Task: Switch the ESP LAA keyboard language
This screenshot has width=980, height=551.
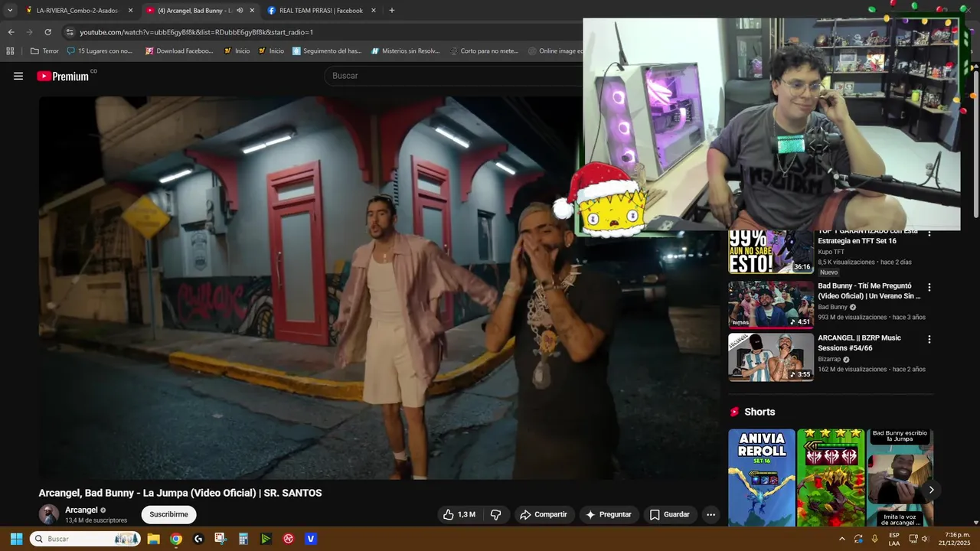Action: coord(894,539)
